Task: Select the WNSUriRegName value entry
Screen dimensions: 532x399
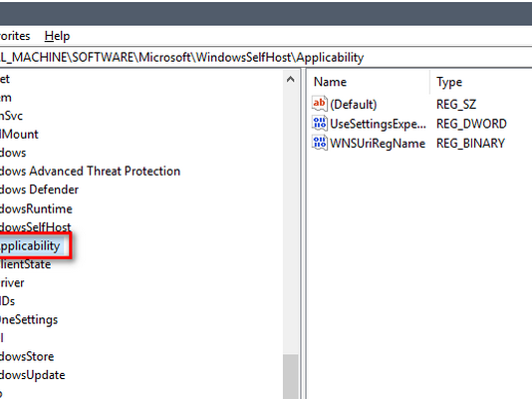Action: pyautogui.click(x=378, y=144)
